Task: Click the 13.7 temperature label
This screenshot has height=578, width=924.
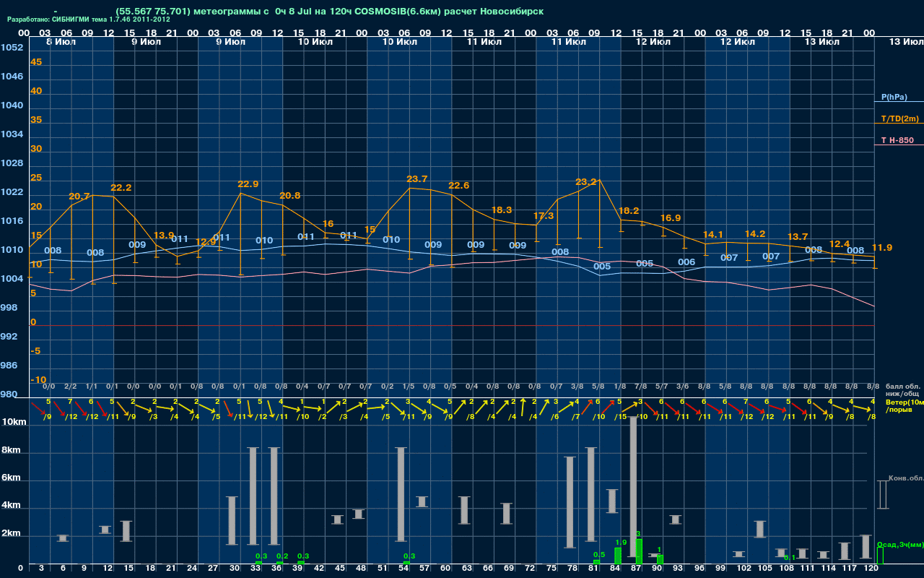Action: point(798,237)
